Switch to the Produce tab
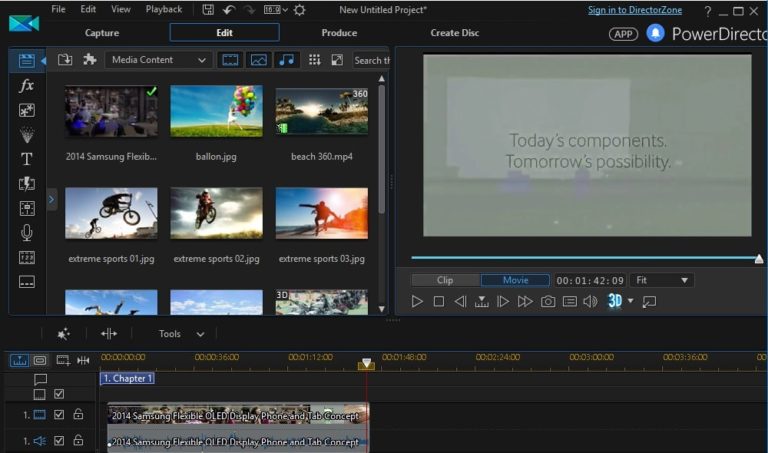This screenshot has width=768, height=453. [339, 33]
